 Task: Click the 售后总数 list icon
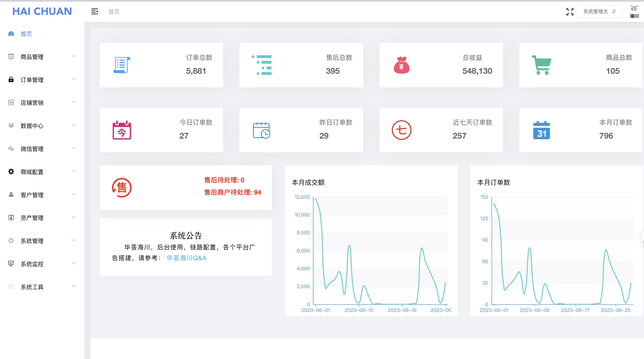pos(262,65)
